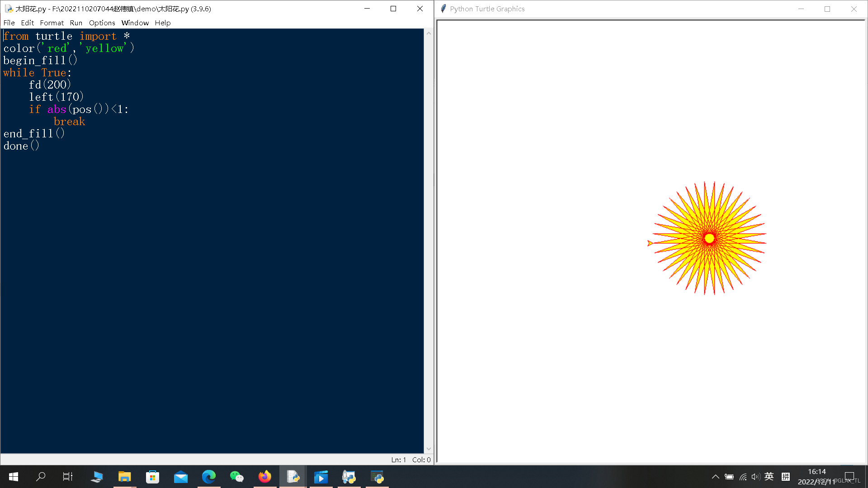868x488 pixels.
Task: Launch Microsoft Edge from the taskbar
Action: click(208, 477)
